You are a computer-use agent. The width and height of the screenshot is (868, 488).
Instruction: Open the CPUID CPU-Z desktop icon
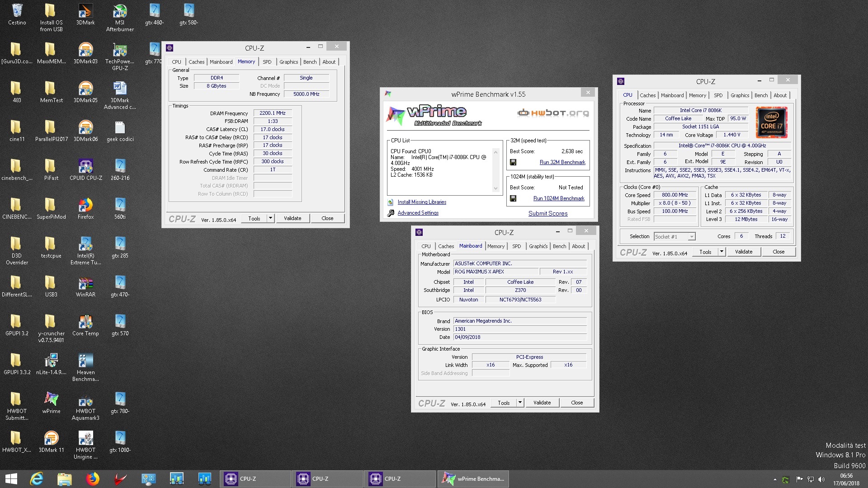(x=85, y=169)
